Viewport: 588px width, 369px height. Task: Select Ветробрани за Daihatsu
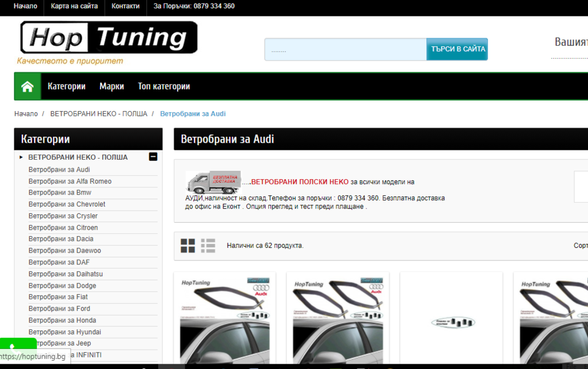tap(66, 274)
